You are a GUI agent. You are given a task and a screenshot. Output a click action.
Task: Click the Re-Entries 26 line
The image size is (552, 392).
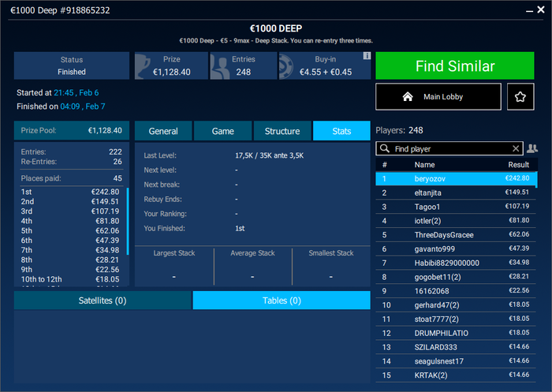click(x=71, y=162)
